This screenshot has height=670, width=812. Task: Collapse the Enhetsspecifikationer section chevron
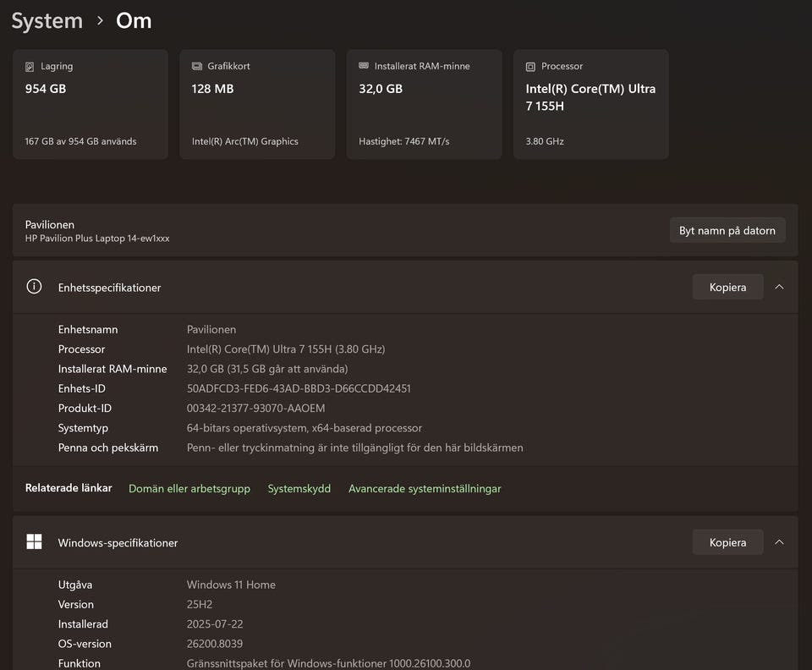tap(779, 287)
